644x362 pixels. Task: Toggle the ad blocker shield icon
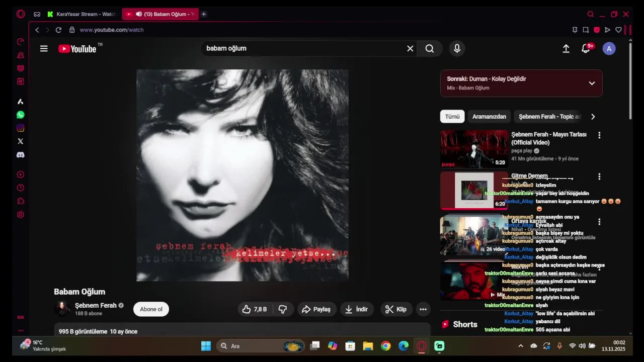tap(597, 30)
